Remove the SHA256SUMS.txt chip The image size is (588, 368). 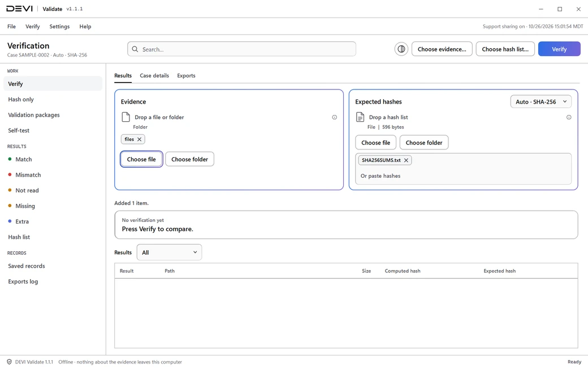click(406, 160)
